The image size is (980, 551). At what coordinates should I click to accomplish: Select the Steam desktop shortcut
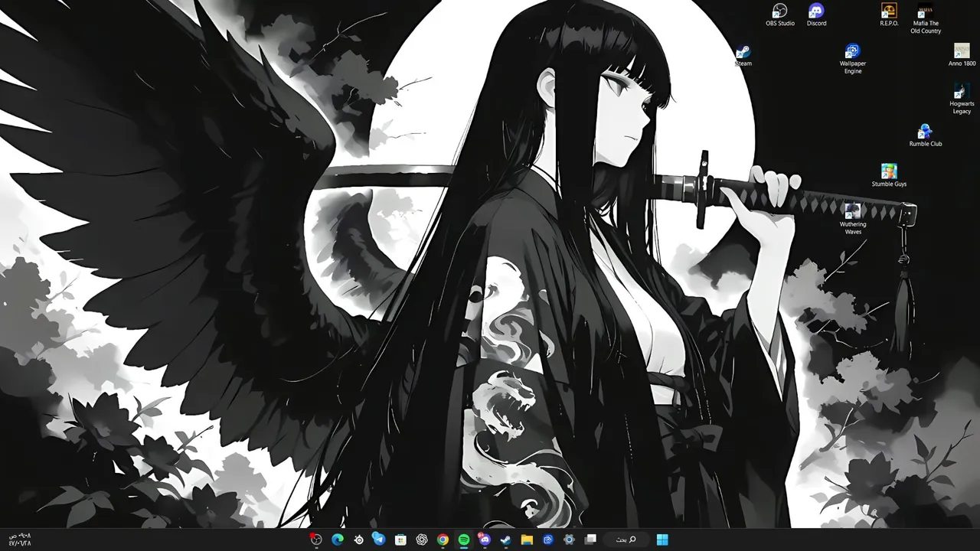pyautogui.click(x=743, y=55)
